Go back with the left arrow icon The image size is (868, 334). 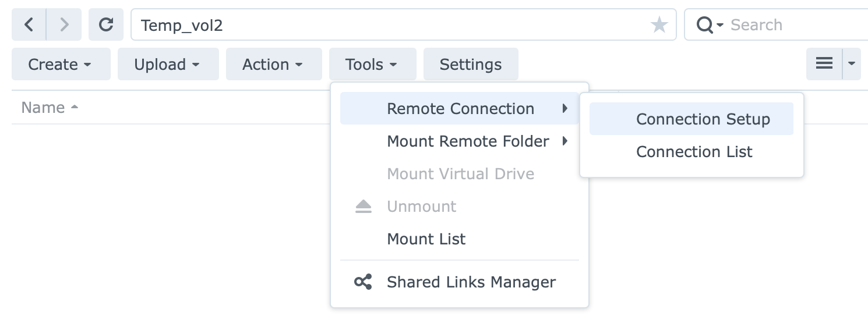coord(29,24)
